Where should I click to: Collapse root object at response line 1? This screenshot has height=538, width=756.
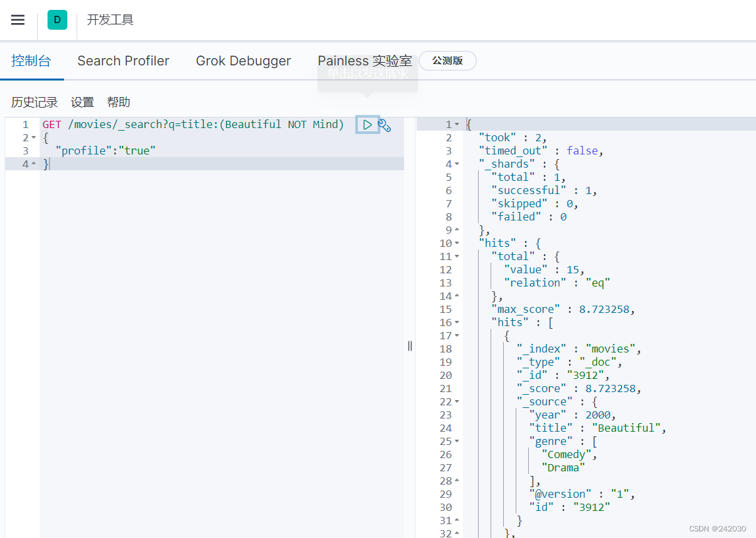tap(457, 124)
